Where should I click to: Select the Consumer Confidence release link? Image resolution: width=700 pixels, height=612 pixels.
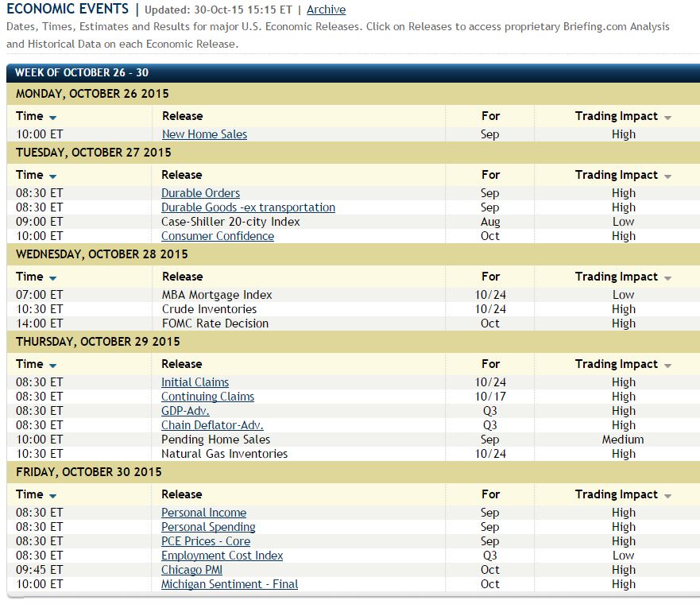217,236
